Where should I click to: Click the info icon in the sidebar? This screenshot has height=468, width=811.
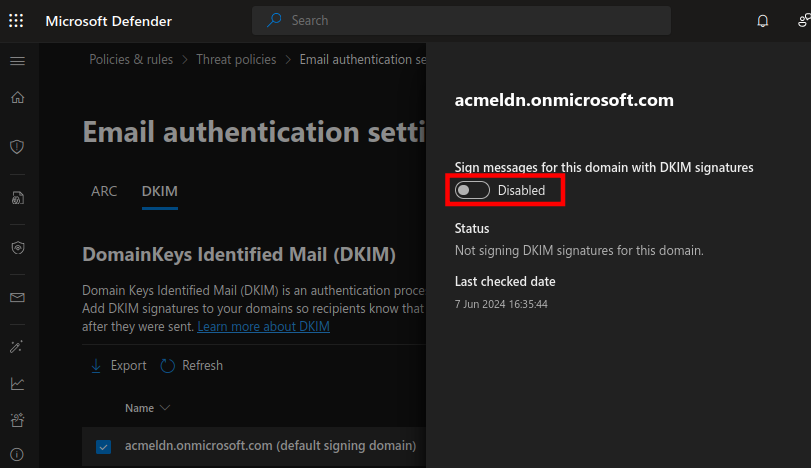click(x=17, y=455)
